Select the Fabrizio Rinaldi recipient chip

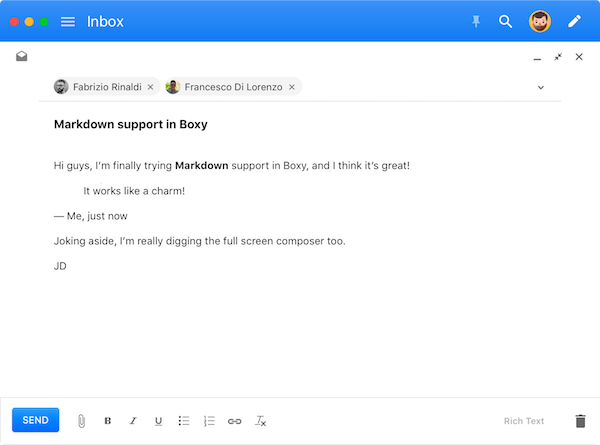(x=106, y=87)
